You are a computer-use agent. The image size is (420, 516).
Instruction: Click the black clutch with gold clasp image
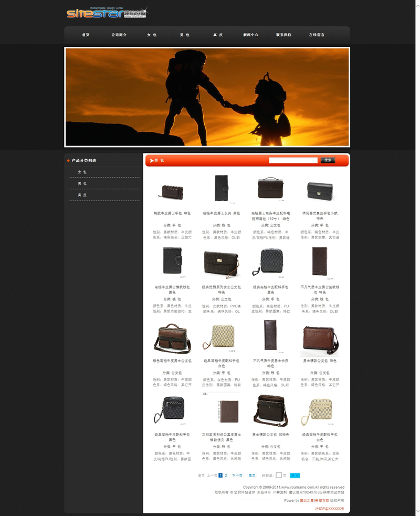coord(320,188)
